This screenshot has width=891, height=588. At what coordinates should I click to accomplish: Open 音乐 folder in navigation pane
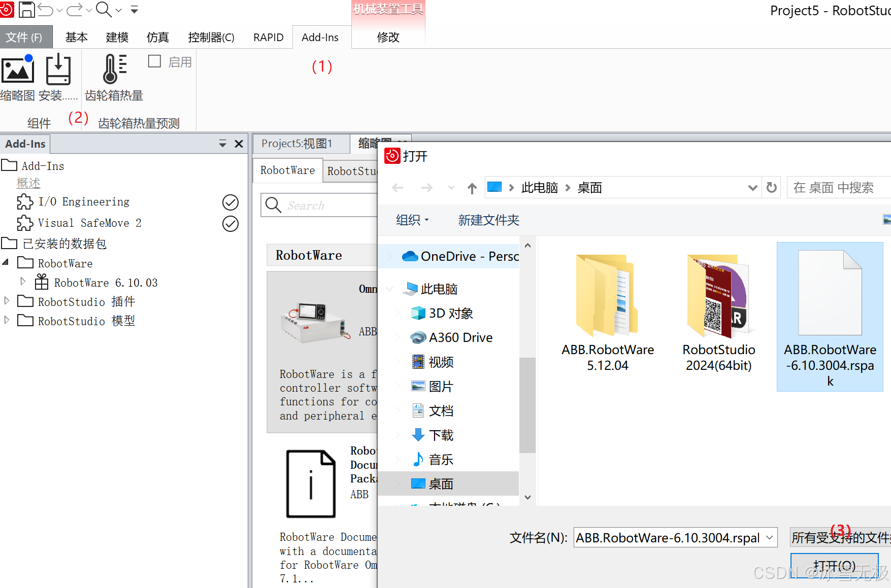(432, 460)
